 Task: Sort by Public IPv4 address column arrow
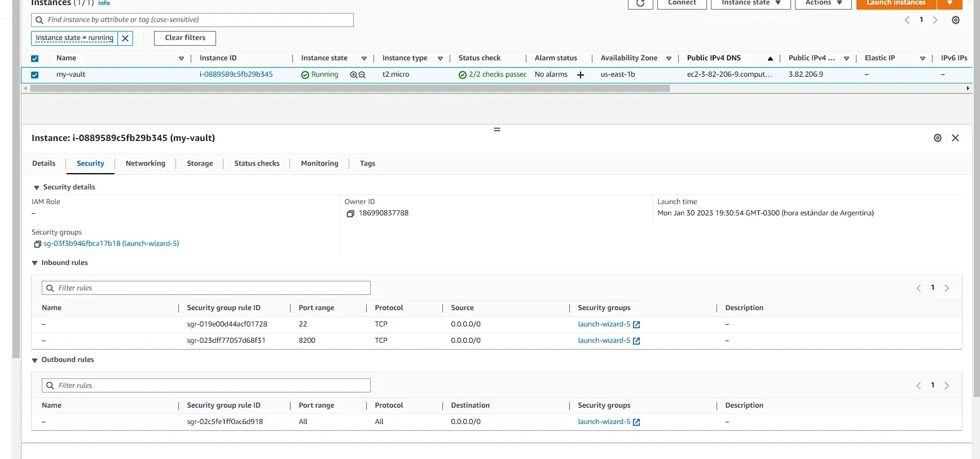coord(846,59)
